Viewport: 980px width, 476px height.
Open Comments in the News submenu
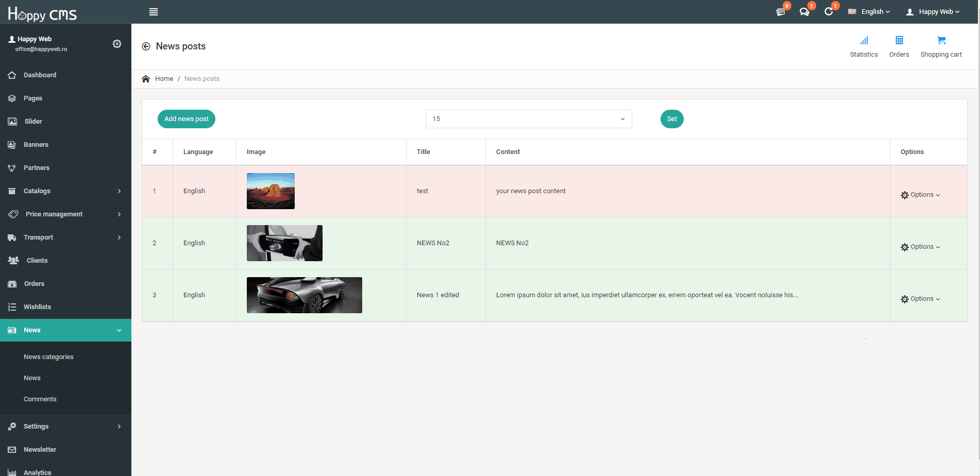[x=40, y=399]
